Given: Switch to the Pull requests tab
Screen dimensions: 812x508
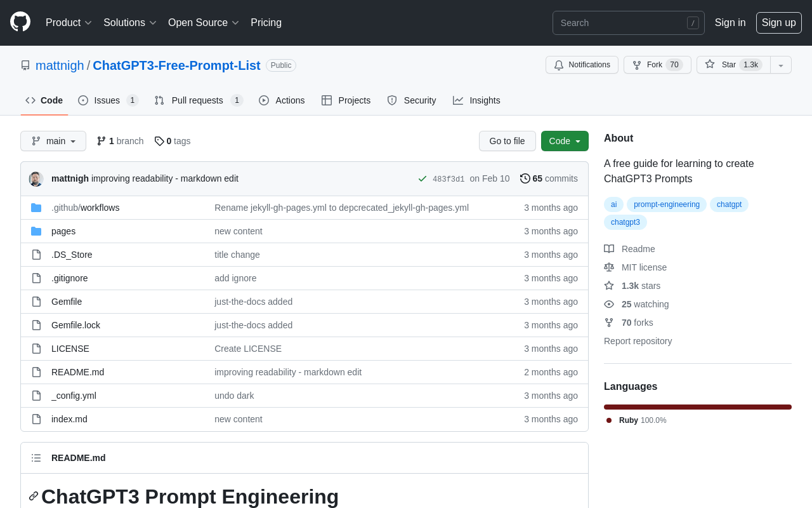Looking at the screenshot, I should (x=199, y=100).
